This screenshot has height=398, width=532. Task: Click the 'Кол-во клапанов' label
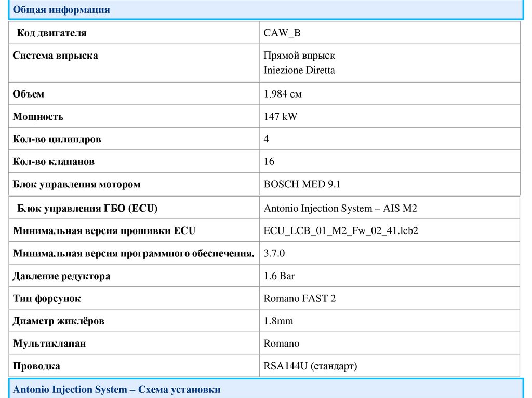click(54, 162)
